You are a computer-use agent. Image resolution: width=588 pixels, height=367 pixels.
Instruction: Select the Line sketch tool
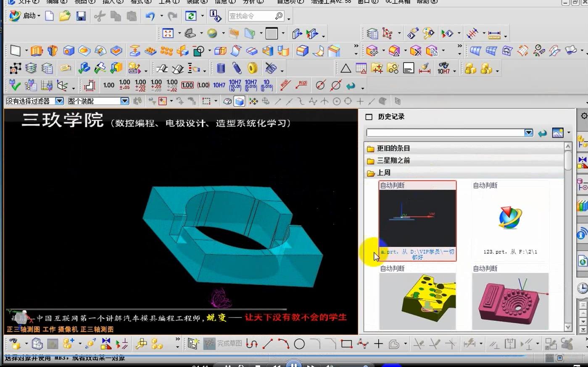pyautogui.click(x=267, y=343)
